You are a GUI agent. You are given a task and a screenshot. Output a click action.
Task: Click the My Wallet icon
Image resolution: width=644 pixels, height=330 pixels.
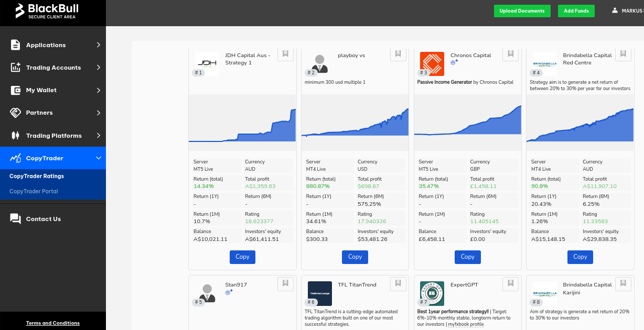click(x=15, y=90)
